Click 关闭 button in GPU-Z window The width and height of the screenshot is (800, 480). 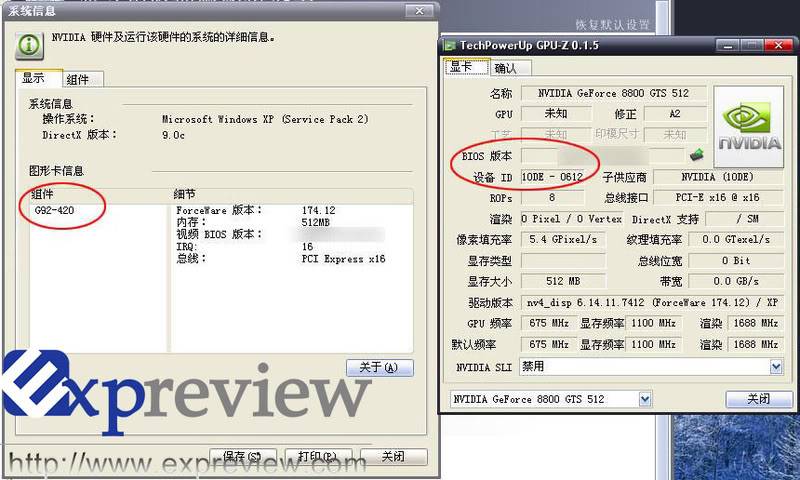(x=759, y=399)
